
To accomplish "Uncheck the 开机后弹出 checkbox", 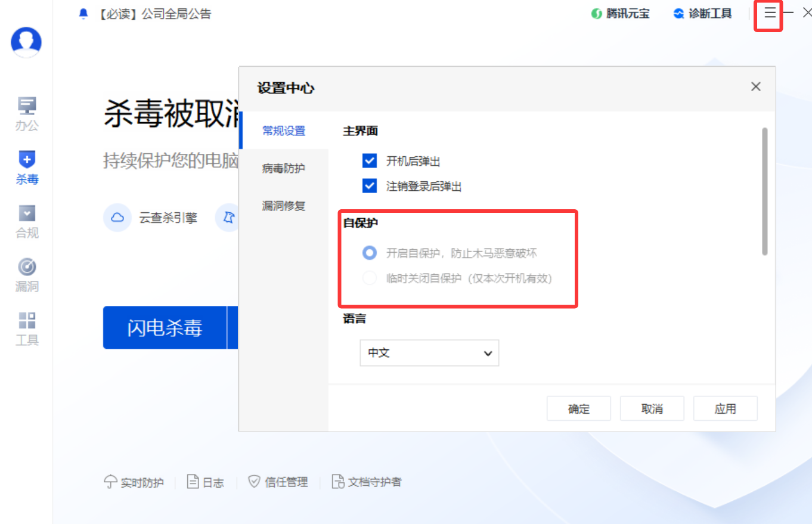I will 370,161.
